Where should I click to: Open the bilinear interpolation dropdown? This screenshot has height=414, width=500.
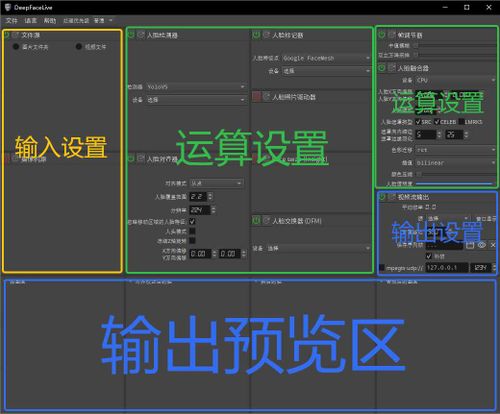(x=456, y=163)
